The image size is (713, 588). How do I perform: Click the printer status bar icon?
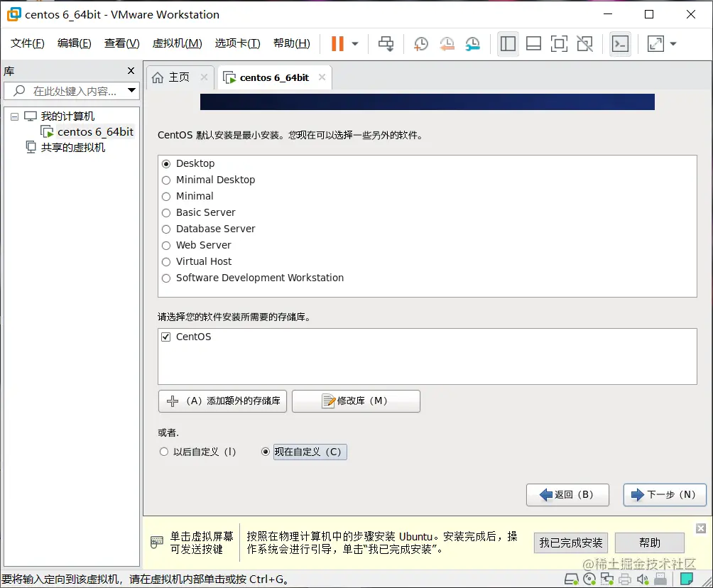(625, 579)
